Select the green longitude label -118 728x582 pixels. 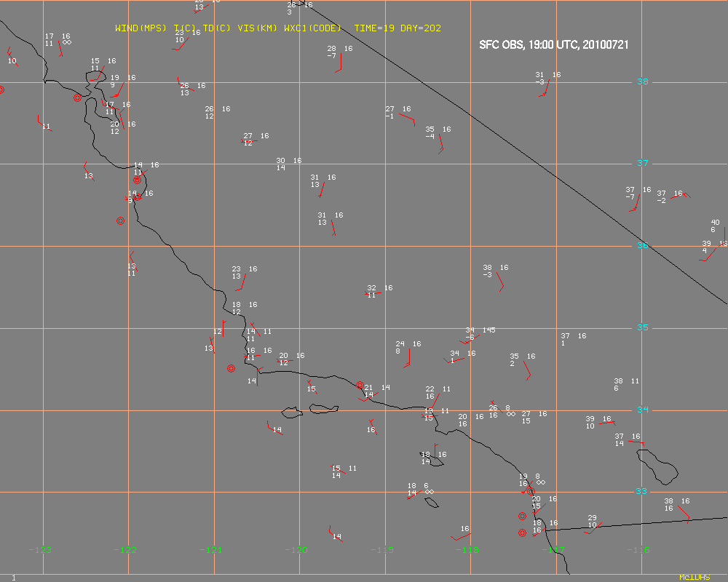tap(467, 550)
